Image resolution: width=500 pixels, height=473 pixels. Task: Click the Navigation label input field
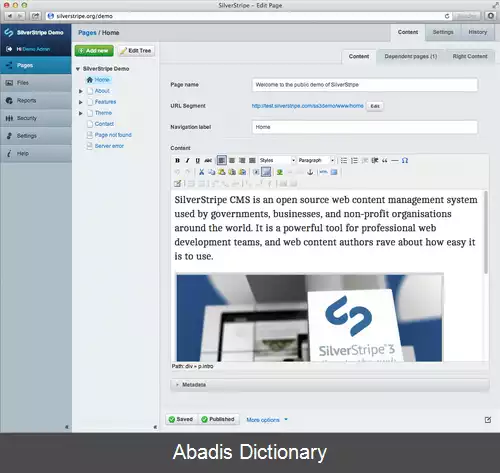click(x=365, y=127)
